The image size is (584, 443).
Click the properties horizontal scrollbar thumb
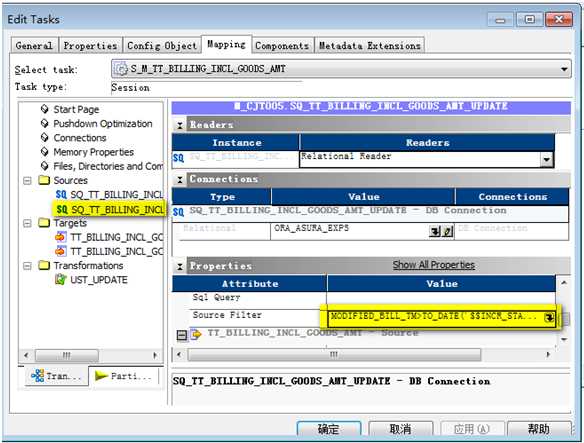[334, 355]
